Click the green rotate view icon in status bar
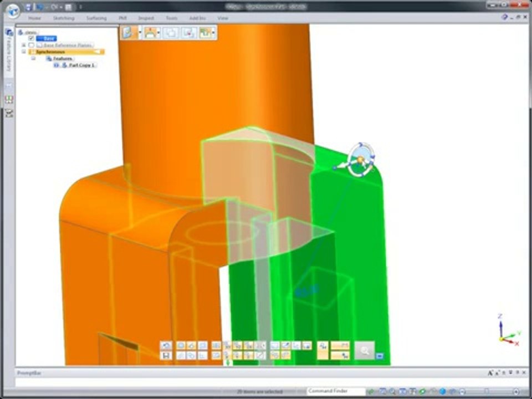532x399 pixels. pyautogui.click(x=422, y=392)
